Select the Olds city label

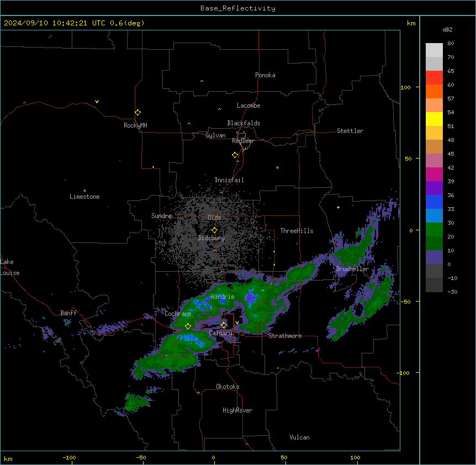(x=214, y=218)
